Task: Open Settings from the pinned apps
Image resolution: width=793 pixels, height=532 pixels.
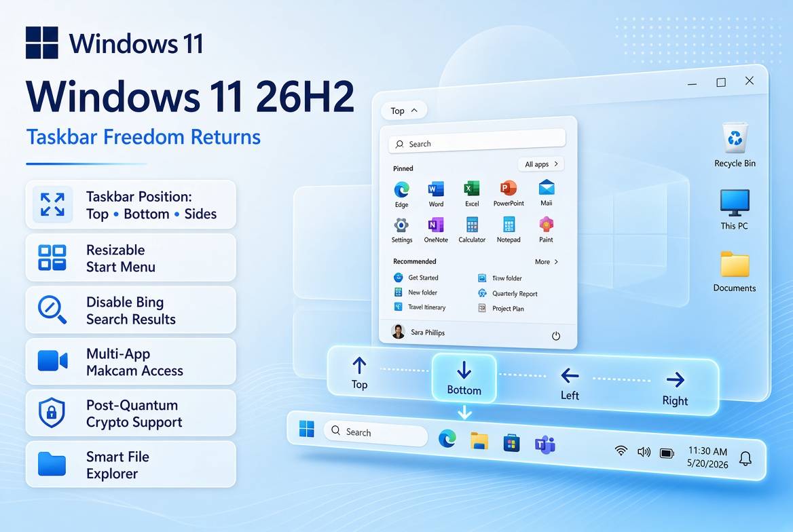Action: coord(401,230)
